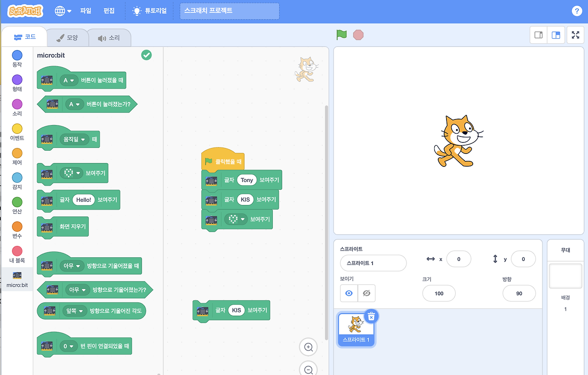Click micro:bit icon on 번 핀이 연결되었을 때 block
This screenshot has height=375, width=588.
tap(47, 346)
